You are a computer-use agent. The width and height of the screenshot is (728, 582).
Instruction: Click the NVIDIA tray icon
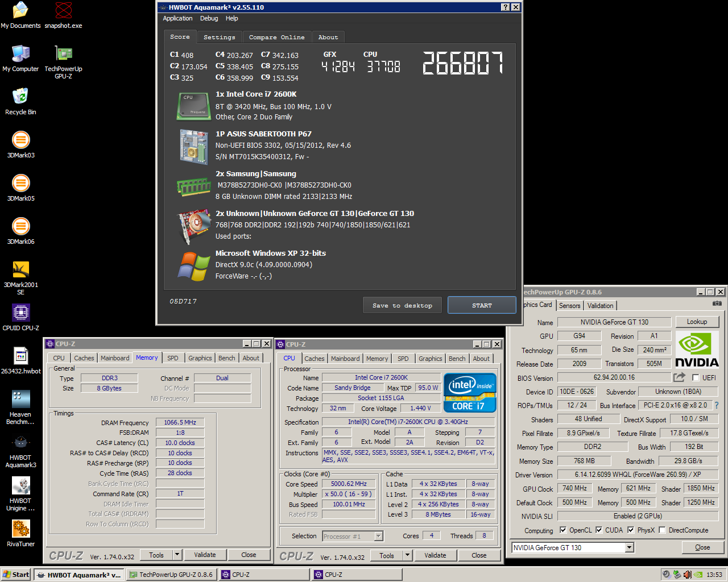click(698, 575)
